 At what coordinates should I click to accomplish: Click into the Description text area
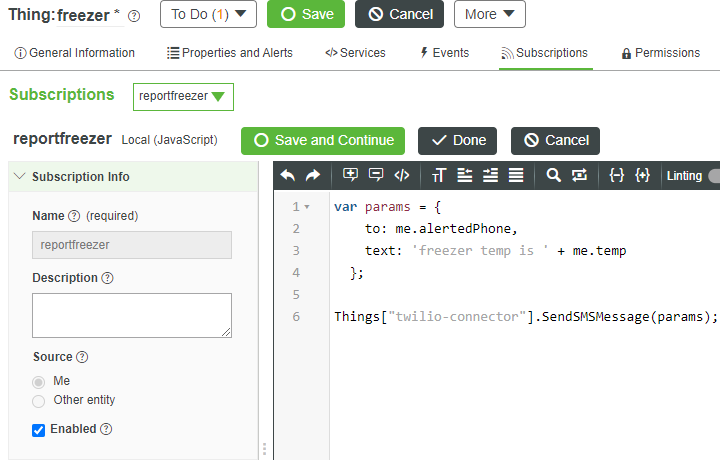pyautogui.click(x=132, y=315)
